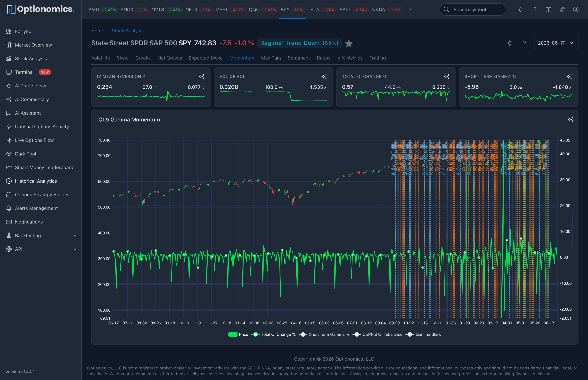Toggle Gamma Skew series in legend
The width and height of the screenshot is (588, 380).
(x=423, y=334)
